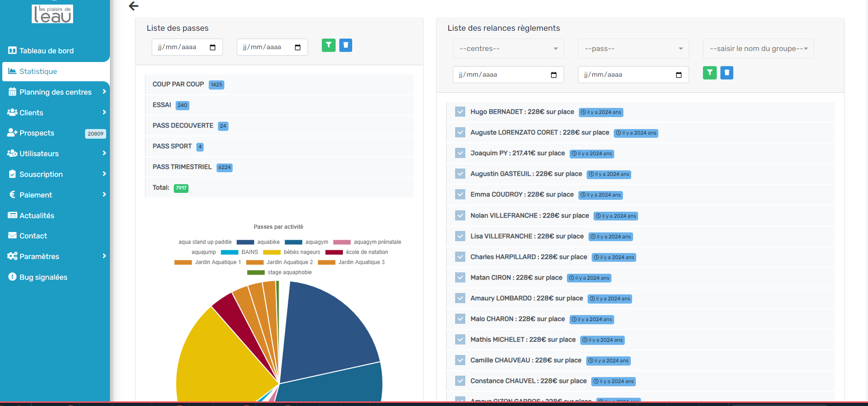Open the Contact page link

tap(33, 236)
